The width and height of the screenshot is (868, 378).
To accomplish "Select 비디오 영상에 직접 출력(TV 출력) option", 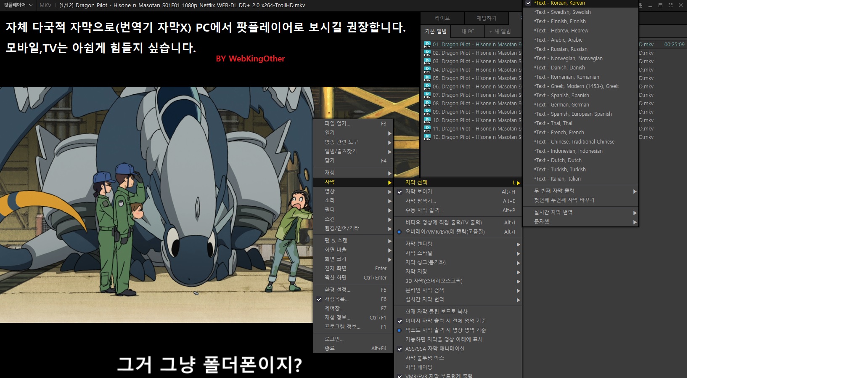I will pyautogui.click(x=458, y=222).
